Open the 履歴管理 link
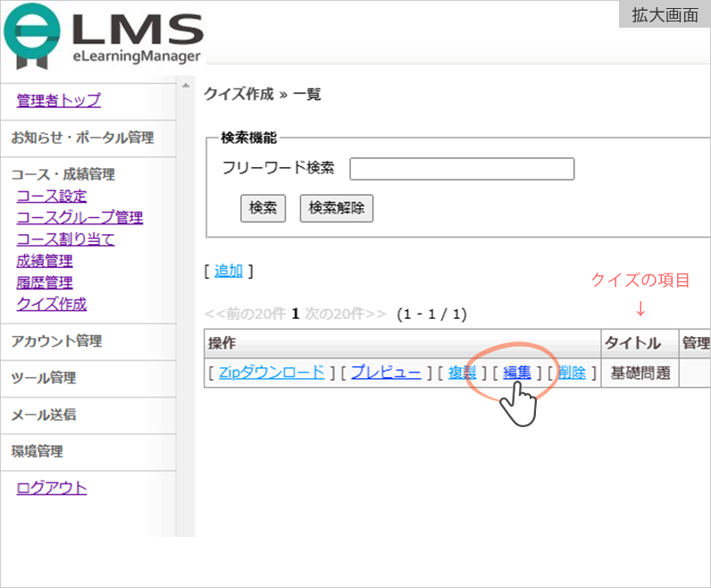This screenshot has width=711, height=588. [45, 282]
